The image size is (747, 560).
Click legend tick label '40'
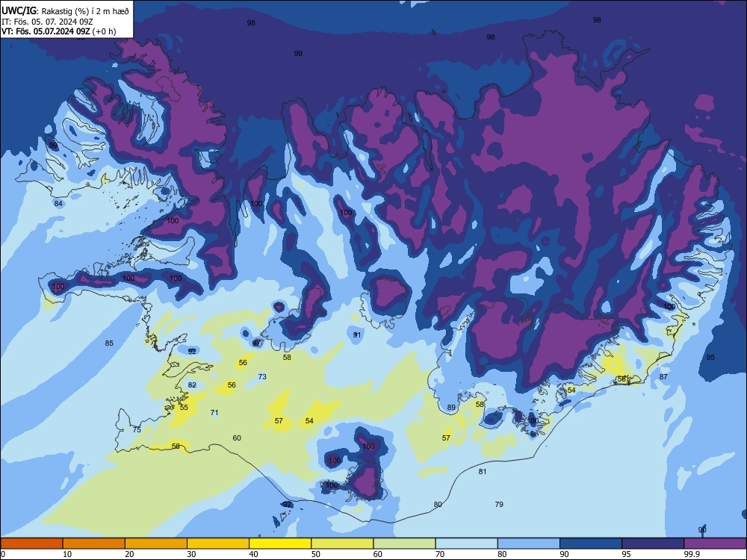point(254,554)
